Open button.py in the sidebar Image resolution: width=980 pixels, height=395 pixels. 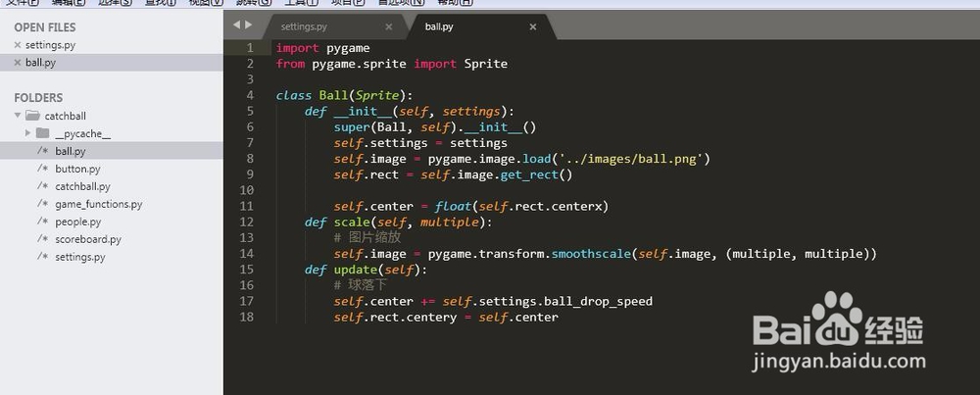[x=77, y=169]
